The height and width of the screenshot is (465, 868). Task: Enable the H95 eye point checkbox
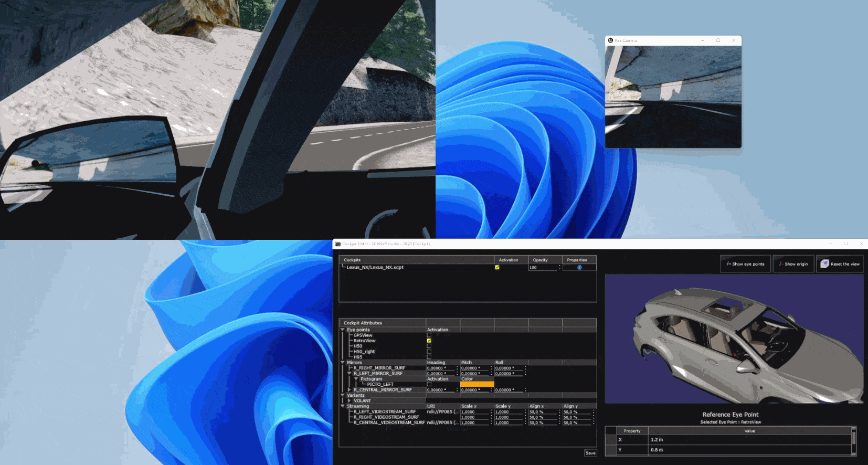[x=429, y=357]
